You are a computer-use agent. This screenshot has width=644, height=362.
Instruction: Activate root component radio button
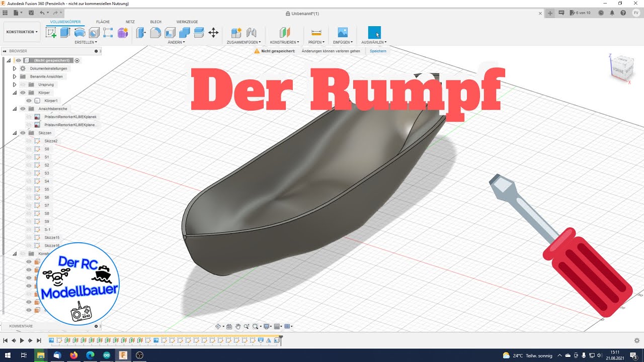click(x=77, y=60)
